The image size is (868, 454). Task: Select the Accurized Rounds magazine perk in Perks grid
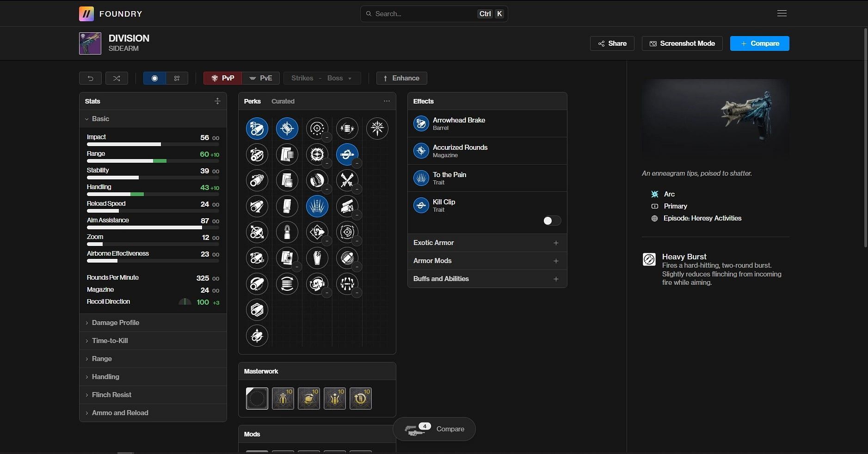(287, 129)
